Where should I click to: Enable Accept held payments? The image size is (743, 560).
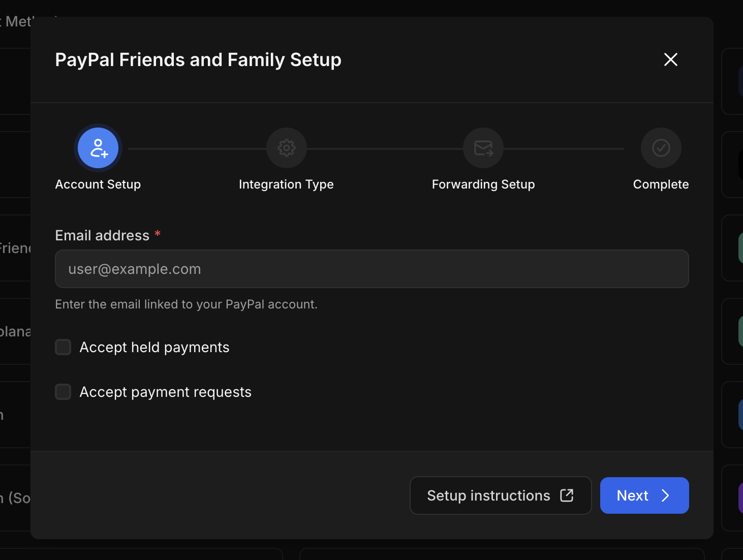coord(63,347)
